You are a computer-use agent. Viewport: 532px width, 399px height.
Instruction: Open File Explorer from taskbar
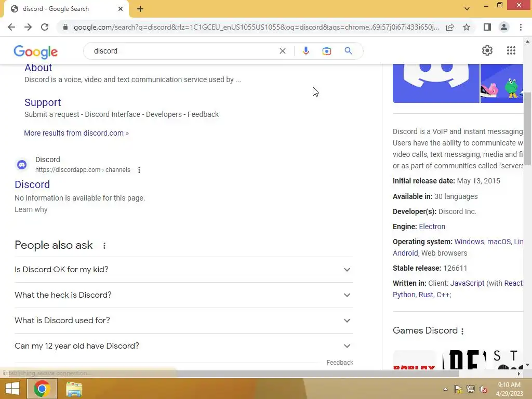click(x=74, y=389)
